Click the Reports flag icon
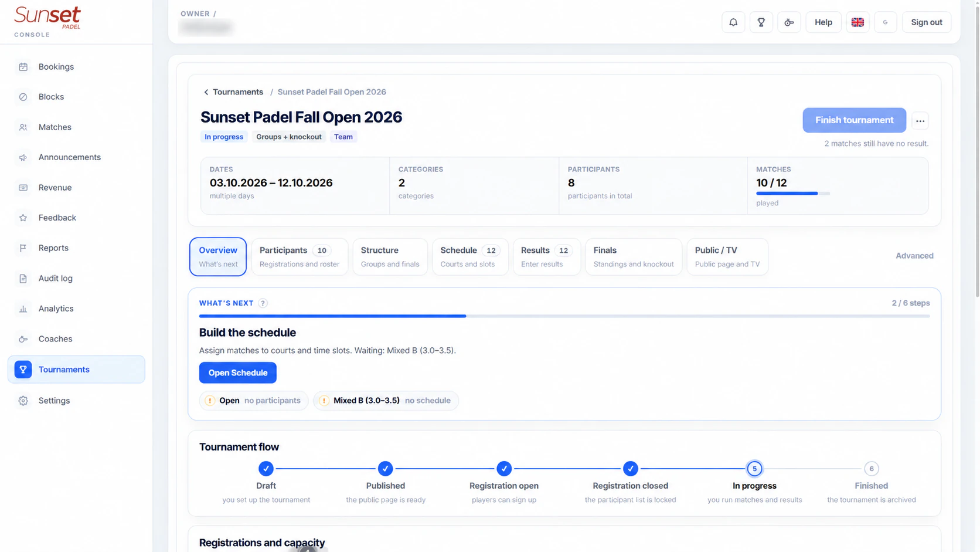 point(23,248)
